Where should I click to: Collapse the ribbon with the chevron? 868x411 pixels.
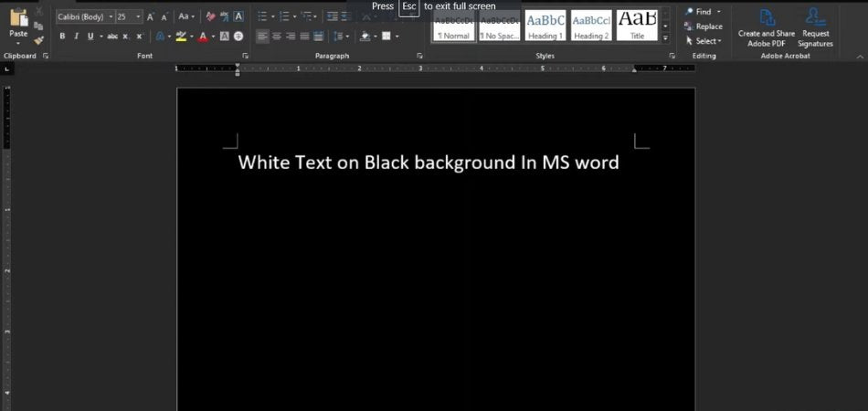(861, 57)
